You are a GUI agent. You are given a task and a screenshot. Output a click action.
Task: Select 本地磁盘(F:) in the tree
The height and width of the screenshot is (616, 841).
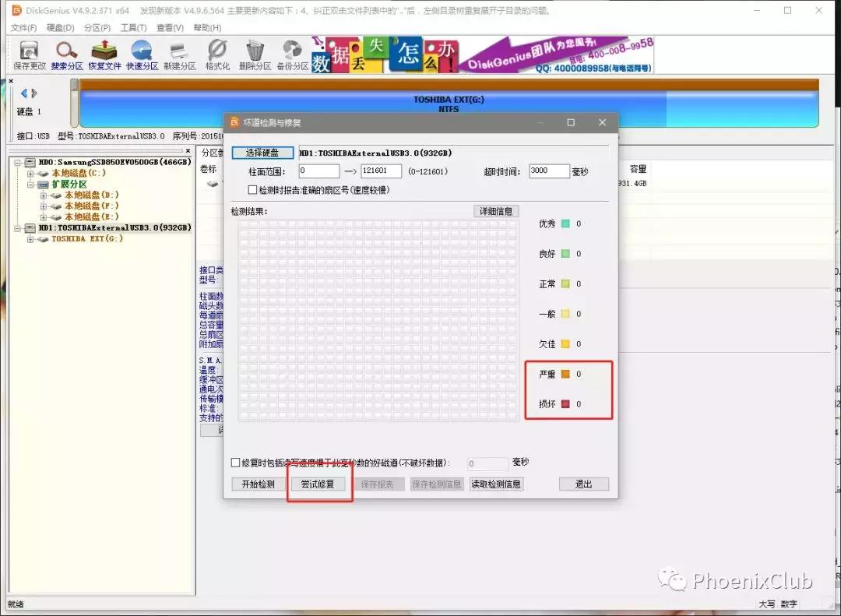[x=92, y=206]
